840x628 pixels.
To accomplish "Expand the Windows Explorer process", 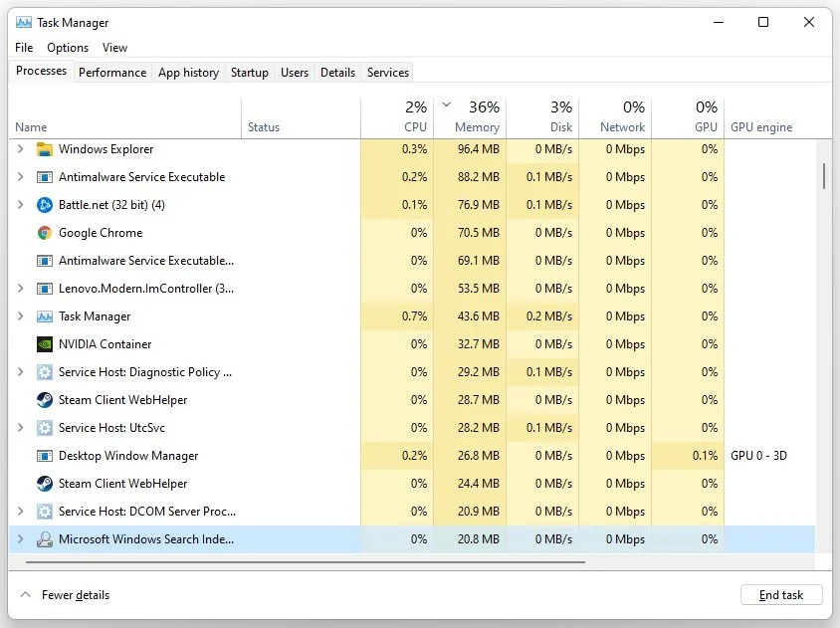I will coord(20,148).
